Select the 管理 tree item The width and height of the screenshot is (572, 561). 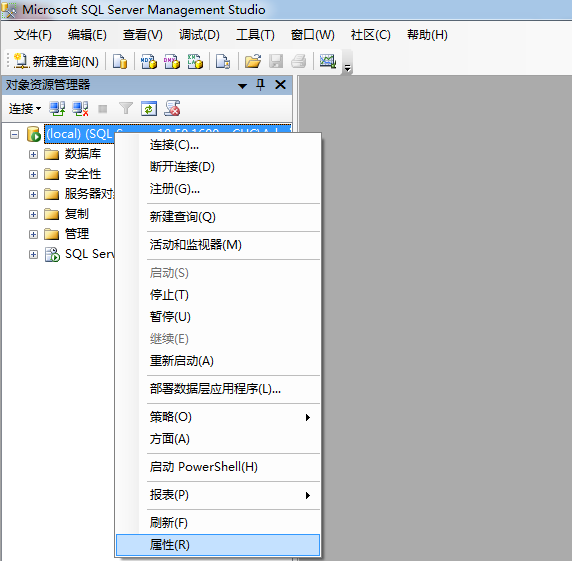77,234
